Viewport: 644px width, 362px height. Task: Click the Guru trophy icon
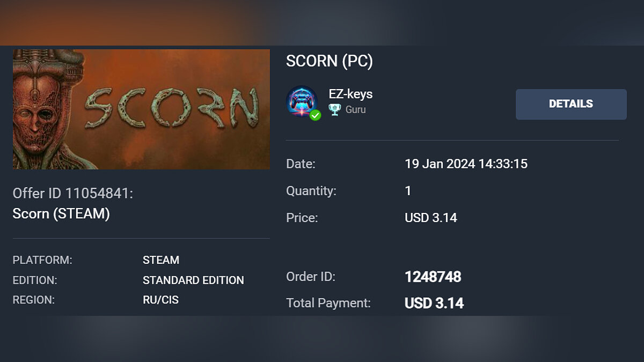[335, 110]
